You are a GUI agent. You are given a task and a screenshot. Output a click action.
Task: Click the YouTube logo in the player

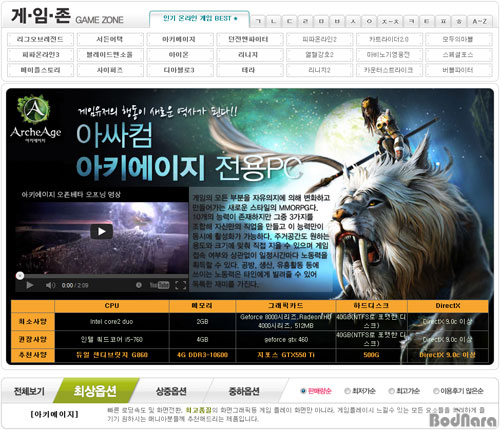(159, 285)
